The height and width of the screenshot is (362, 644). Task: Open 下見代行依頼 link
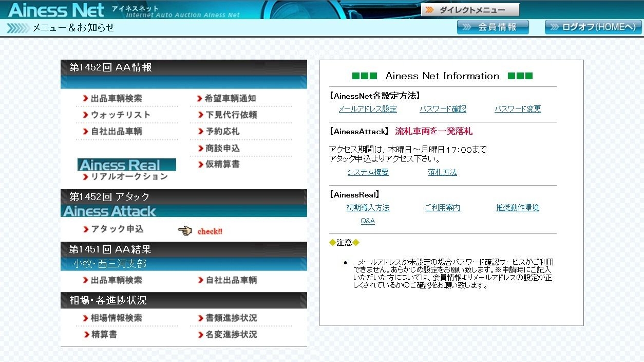click(x=227, y=115)
